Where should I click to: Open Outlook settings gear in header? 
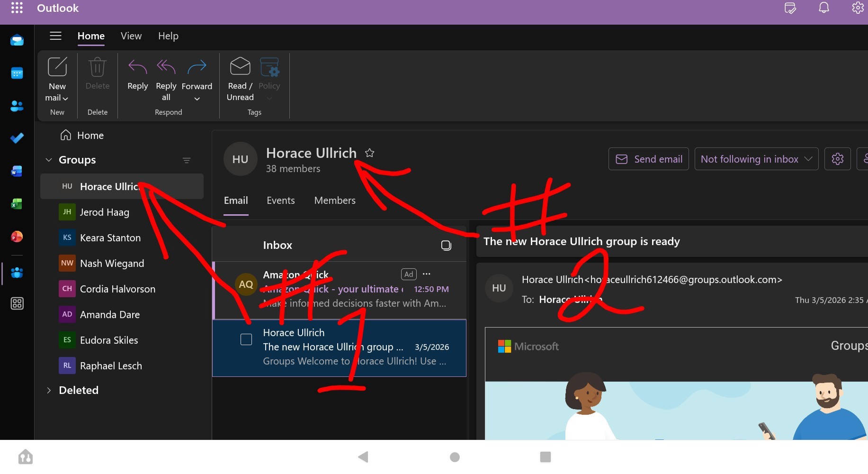pos(858,8)
